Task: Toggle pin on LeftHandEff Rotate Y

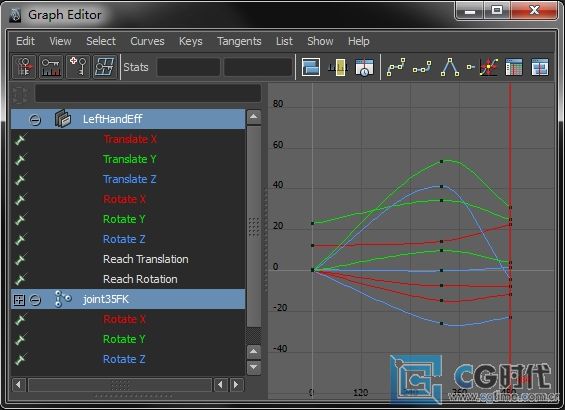Action: pyautogui.click(x=20, y=219)
